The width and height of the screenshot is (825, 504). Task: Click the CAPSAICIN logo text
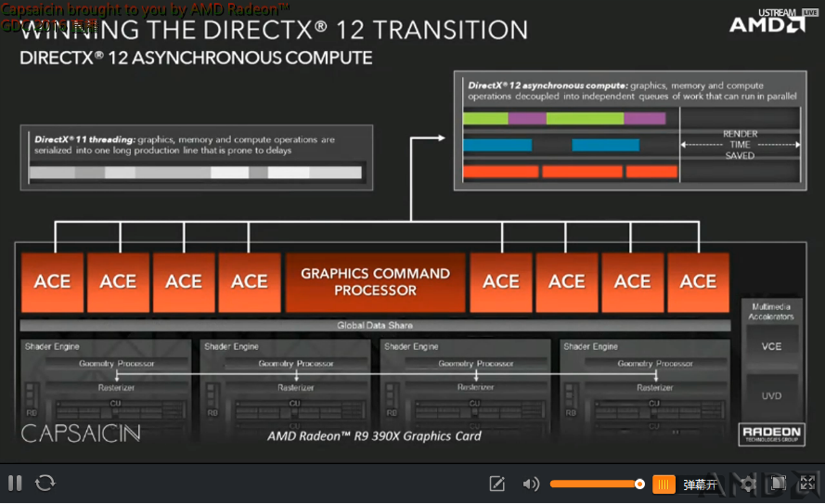click(81, 433)
